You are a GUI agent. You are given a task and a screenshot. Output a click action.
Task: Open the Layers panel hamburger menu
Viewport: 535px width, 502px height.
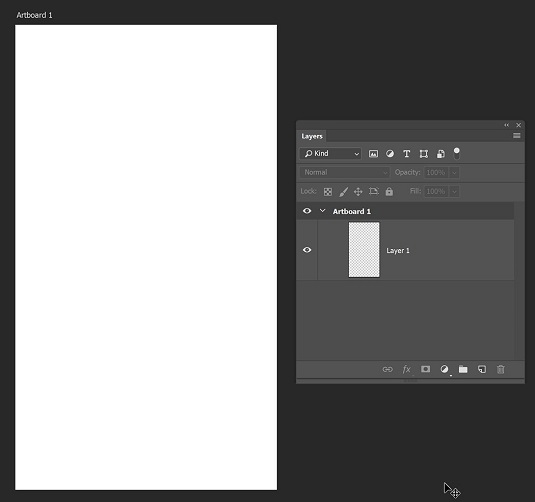point(517,136)
